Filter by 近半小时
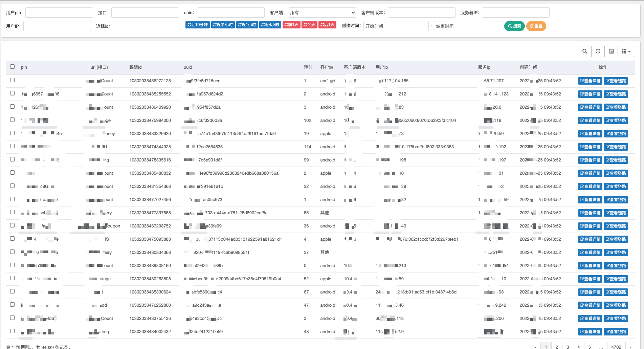Image resolution: width=644 pixels, height=349 pixels. click(x=223, y=25)
